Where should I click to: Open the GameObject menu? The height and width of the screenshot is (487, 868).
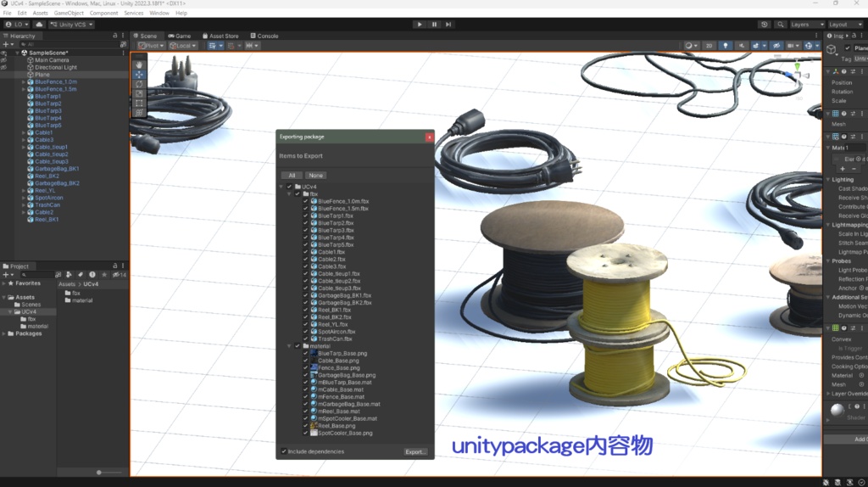[x=69, y=13]
